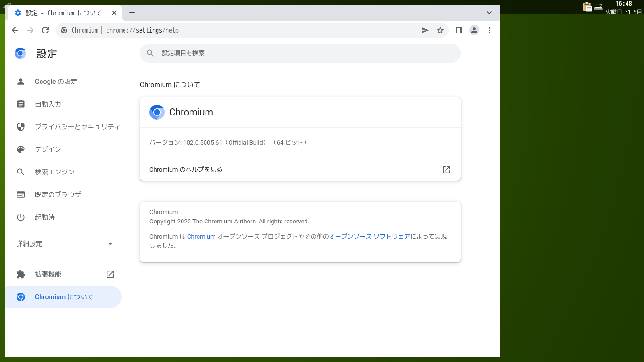
Task: Click the magnifier icon beside 検索エンジン
Action: tap(21, 172)
